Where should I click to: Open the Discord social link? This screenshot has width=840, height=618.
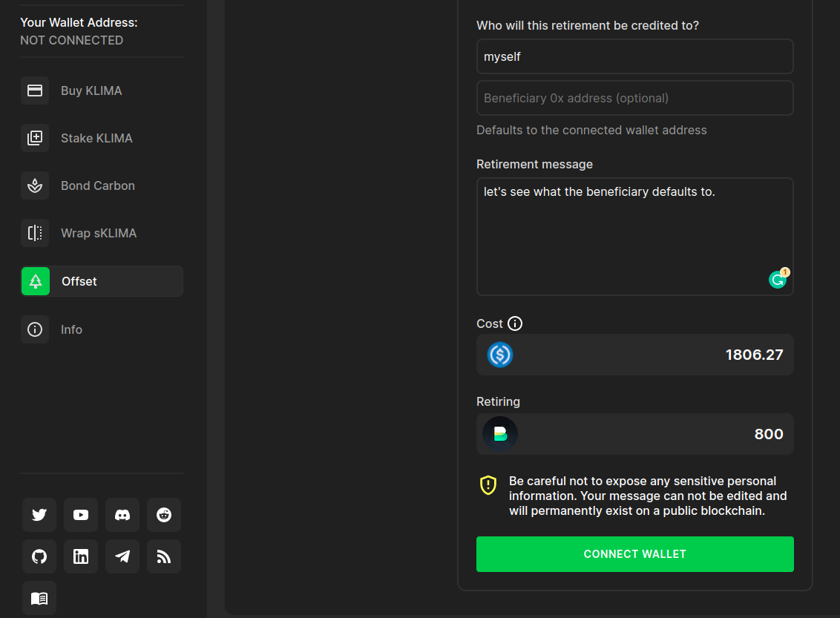(122, 515)
